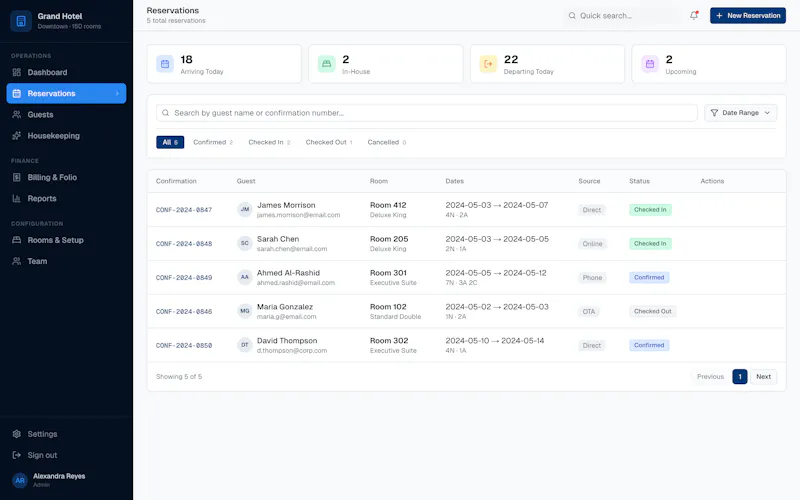This screenshot has width=800, height=500.
Task: Open confirmation CONF-2024-0850
Action: [x=184, y=345]
